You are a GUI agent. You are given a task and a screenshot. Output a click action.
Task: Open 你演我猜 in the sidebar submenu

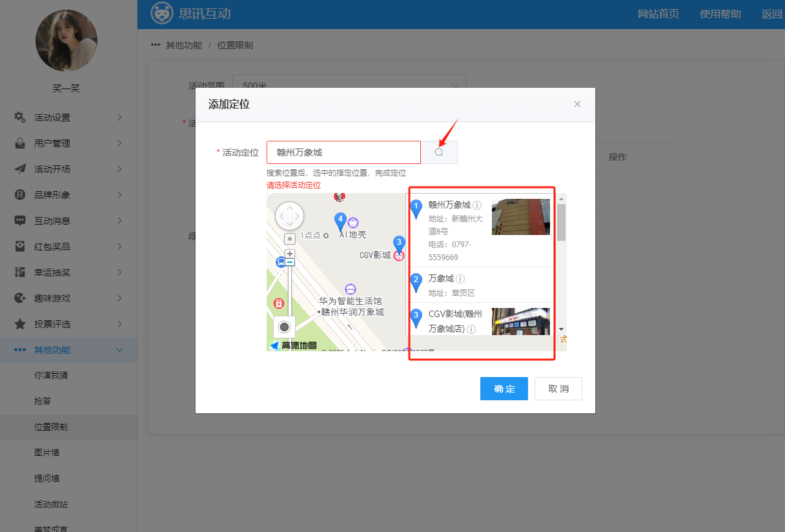(51, 375)
